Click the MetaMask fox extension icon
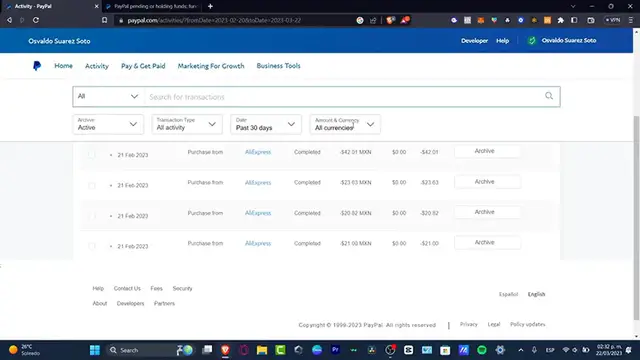The width and height of the screenshot is (640, 360). [481, 20]
